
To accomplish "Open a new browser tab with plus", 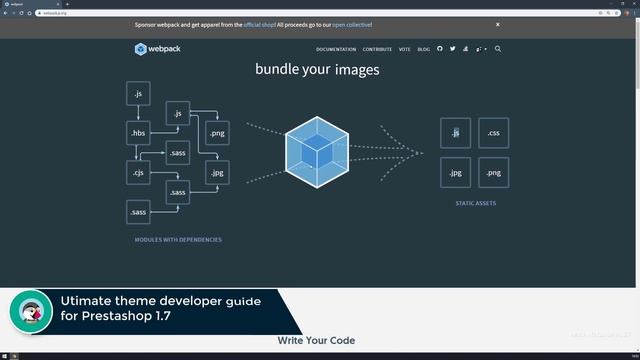I will coord(67,4).
